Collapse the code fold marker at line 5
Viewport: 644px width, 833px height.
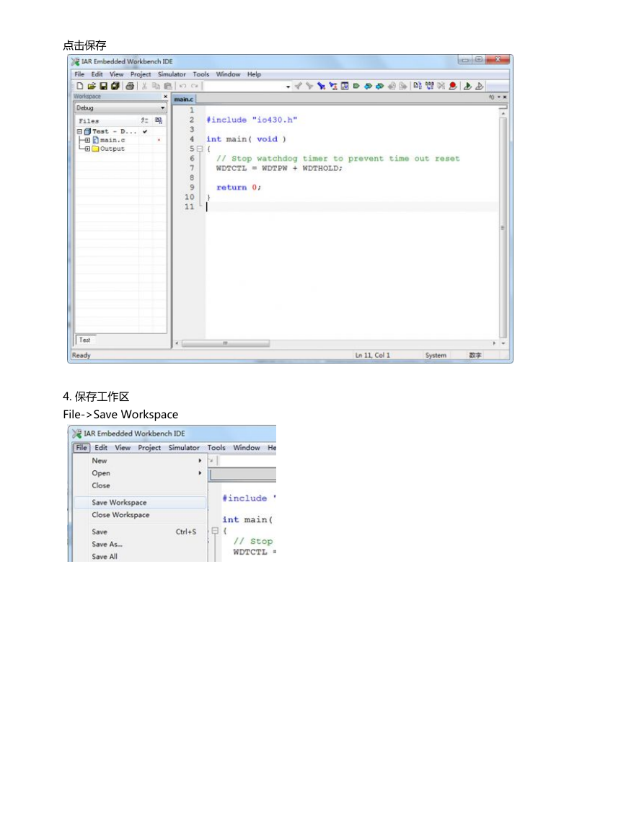coord(200,149)
